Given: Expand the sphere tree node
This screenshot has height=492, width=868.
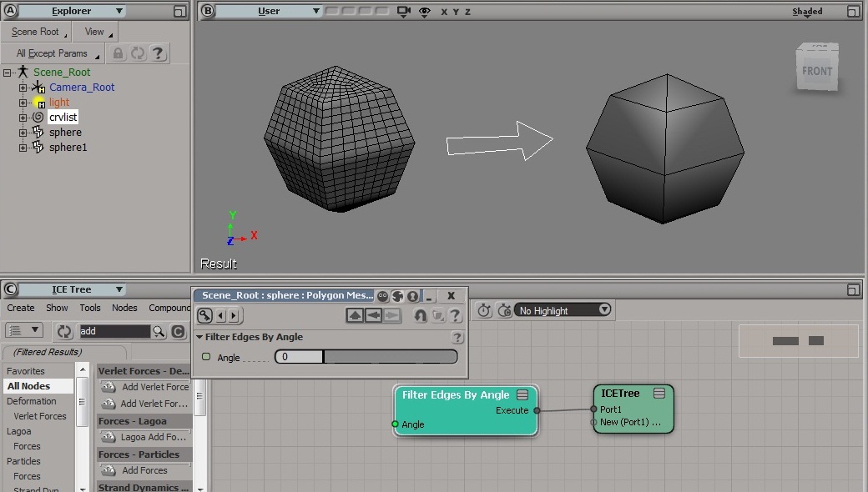Looking at the screenshot, I should tap(23, 133).
